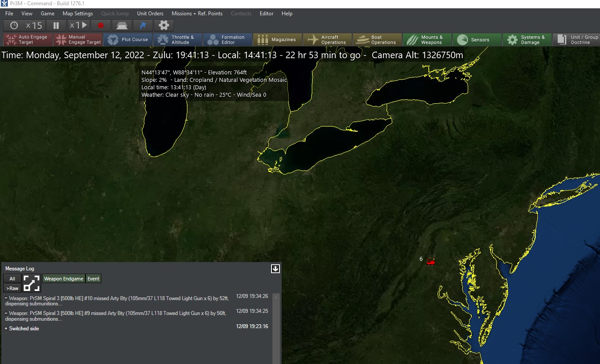
Task: Collapse the Message Log with the down arrow
Action: [x=275, y=268]
